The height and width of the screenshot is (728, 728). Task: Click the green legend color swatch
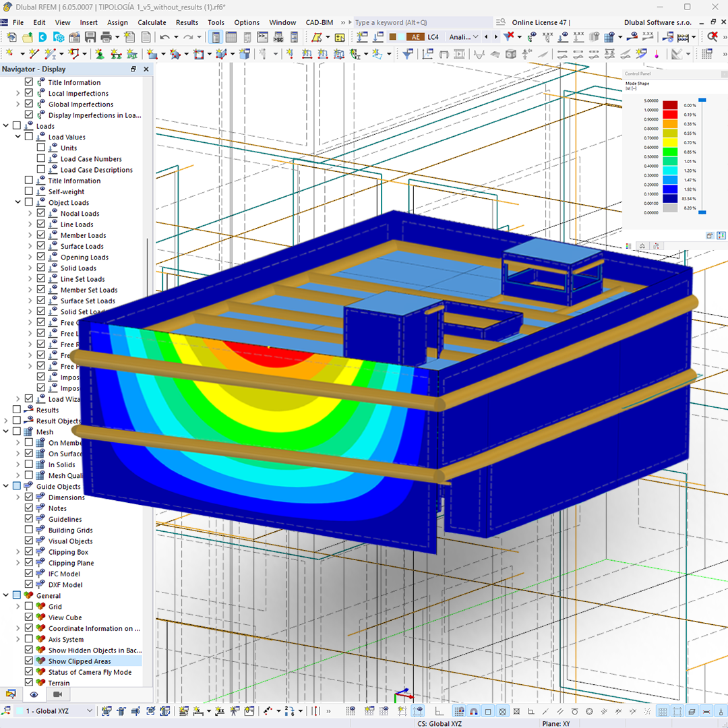click(x=670, y=152)
